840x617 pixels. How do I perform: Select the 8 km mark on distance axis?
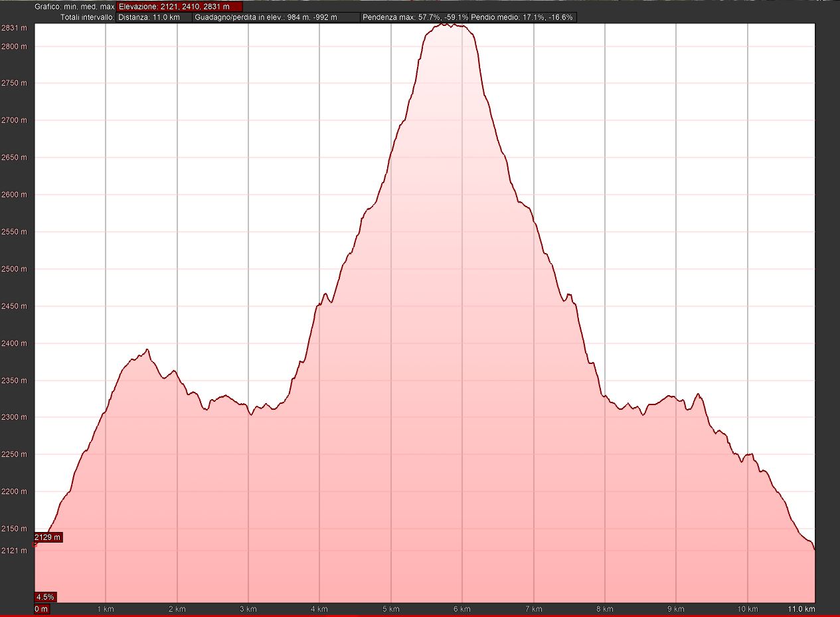point(604,609)
